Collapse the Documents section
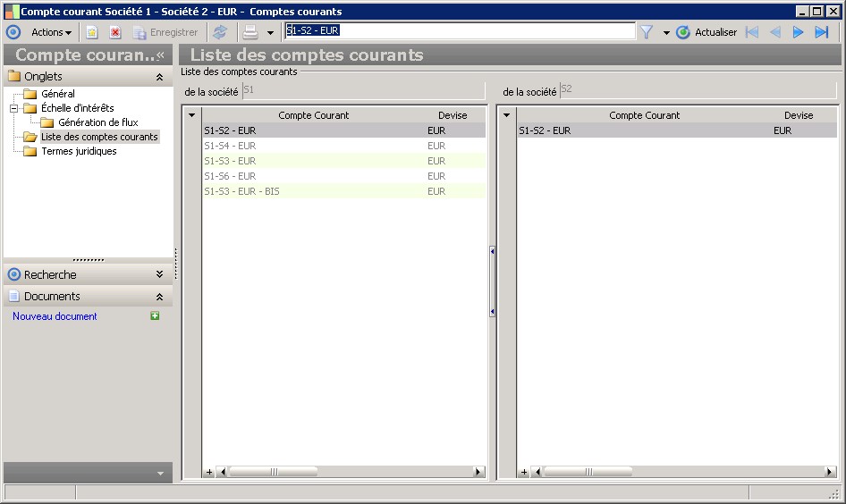Viewport: 846px width, 504px height. coord(160,297)
